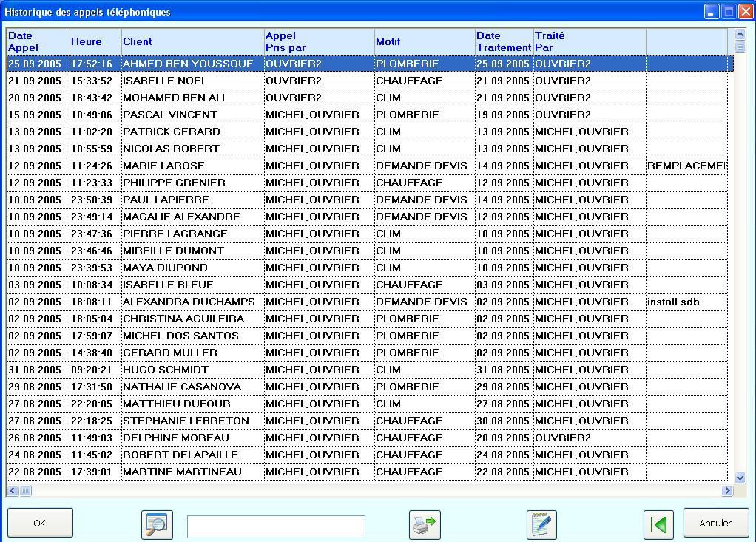Click the vertical scrollbar up arrow
This screenshot has height=542, width=756.
740,35
